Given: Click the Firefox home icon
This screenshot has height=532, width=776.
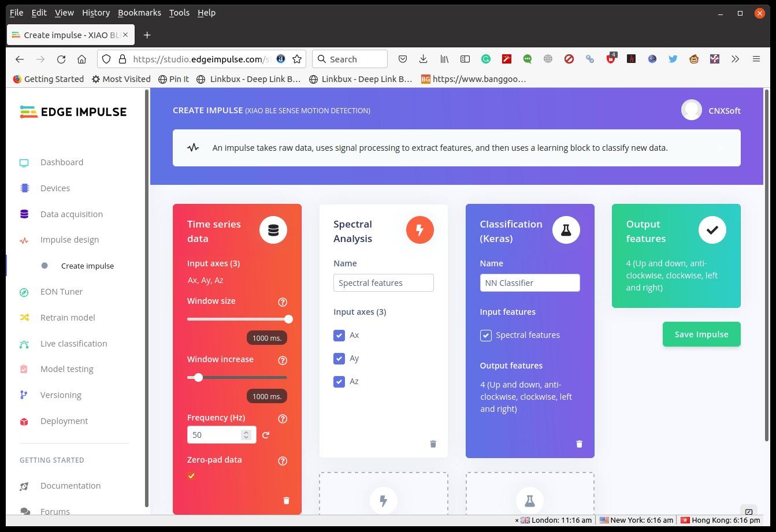Looking at the screenshot, I should (x=81, y=59).
